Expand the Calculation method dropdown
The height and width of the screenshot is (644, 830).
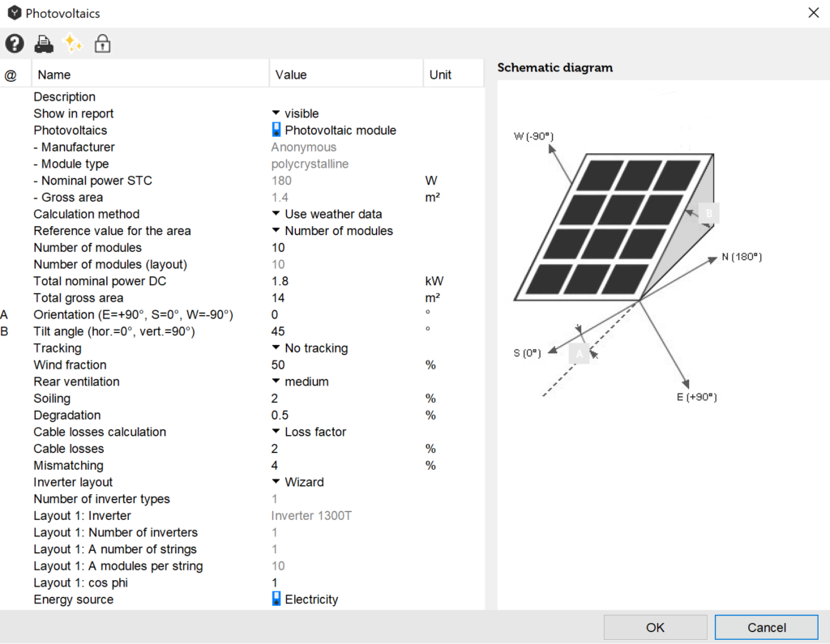coord(276,215)
